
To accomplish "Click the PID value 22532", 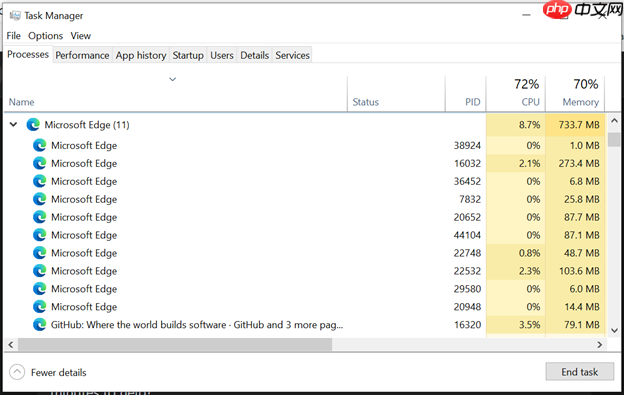I will [467, 271].
